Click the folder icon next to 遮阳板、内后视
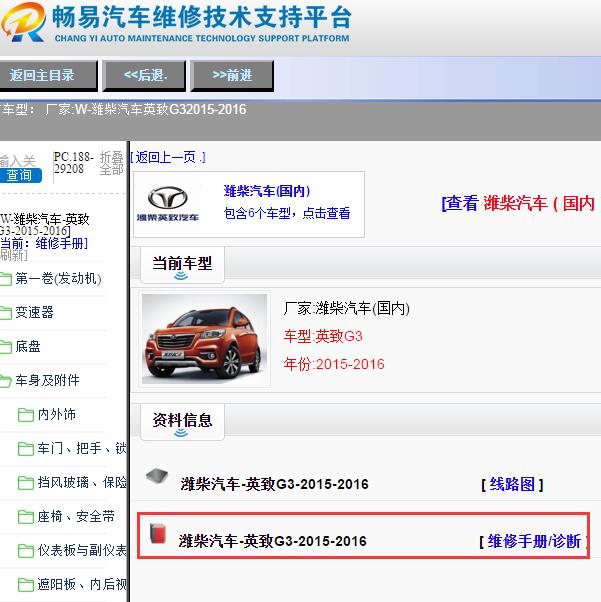Image resolution: width=601 pixels, height=602 pixels. 26,585
